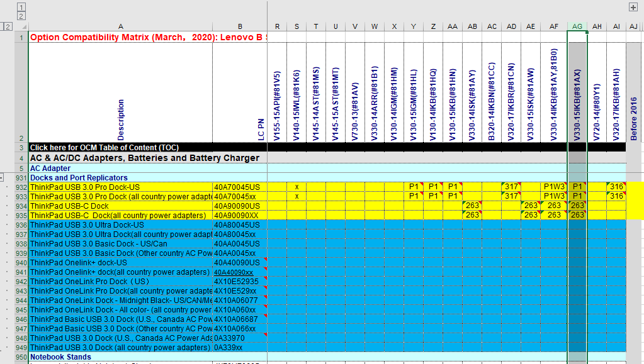
Task: Select row 950 header
Action: pyautogui.click(x=21, y=357)
